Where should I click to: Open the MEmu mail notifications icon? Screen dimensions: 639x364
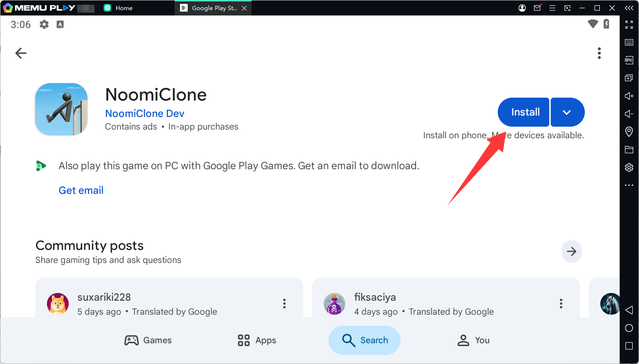(537, 8)
